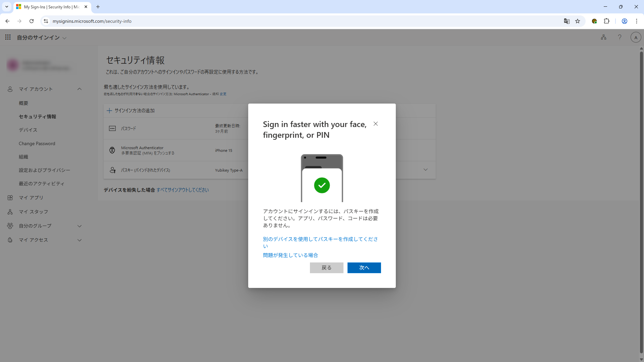The width and height of the screenshot is (644, 362).
Task: Click the help question mark icon
Action: click(620, 37)
